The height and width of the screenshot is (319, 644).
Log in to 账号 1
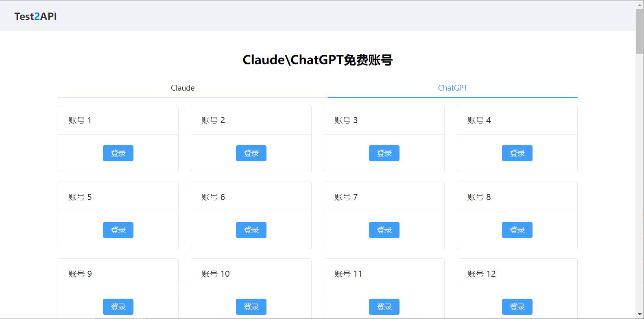point(118,153)
